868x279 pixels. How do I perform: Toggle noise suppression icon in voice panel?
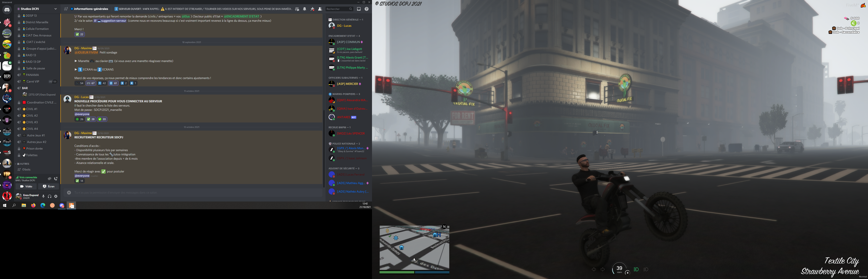point(50,179)
